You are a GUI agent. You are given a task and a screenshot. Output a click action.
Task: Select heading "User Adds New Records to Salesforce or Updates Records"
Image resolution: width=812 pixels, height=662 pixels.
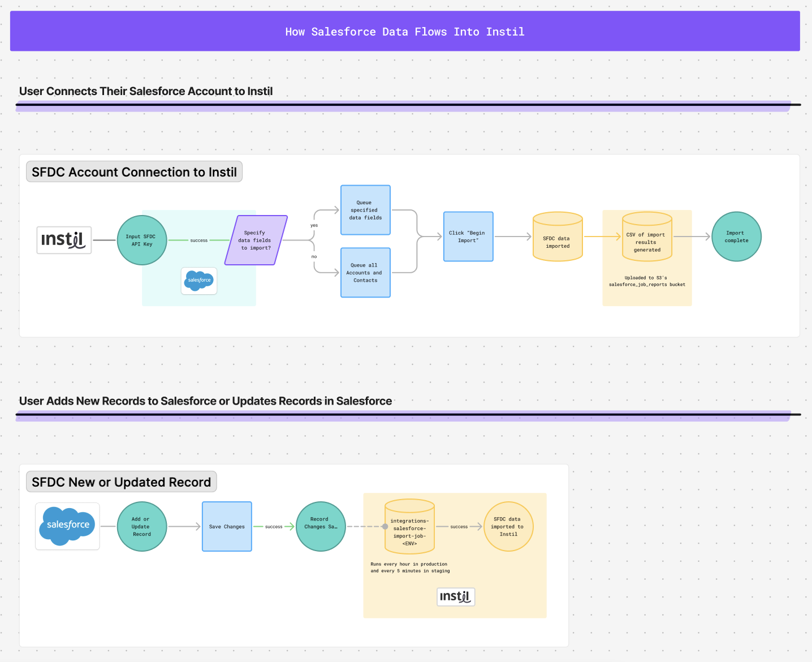(x=205, y=401)
